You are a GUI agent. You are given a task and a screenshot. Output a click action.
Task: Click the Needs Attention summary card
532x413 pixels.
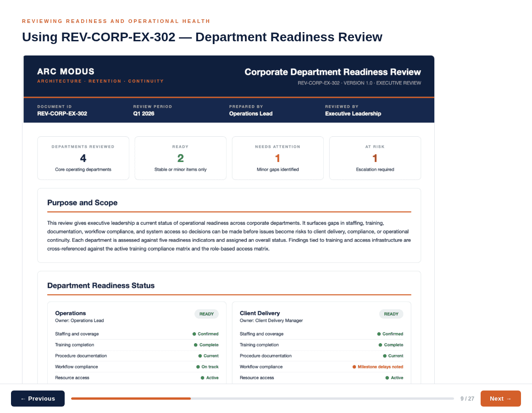click(277, 158)
